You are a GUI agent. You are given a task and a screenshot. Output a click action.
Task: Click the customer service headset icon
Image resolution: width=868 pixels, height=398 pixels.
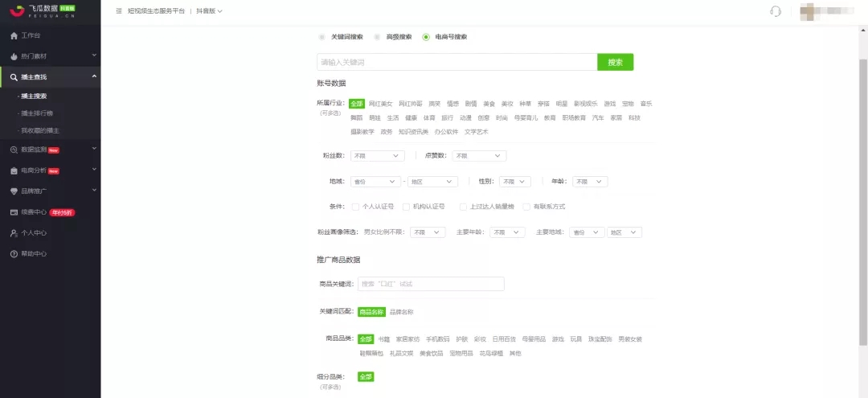coord(775,11)
